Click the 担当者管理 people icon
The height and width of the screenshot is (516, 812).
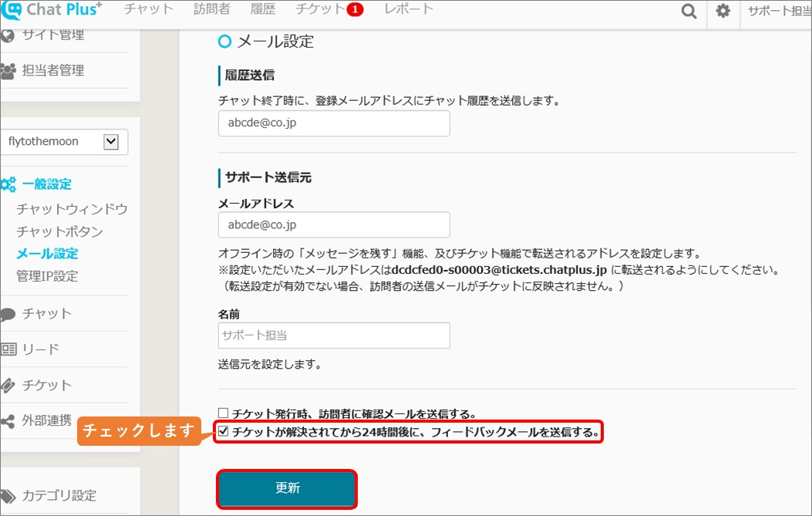pyautogui.click(x=8, y=71)
